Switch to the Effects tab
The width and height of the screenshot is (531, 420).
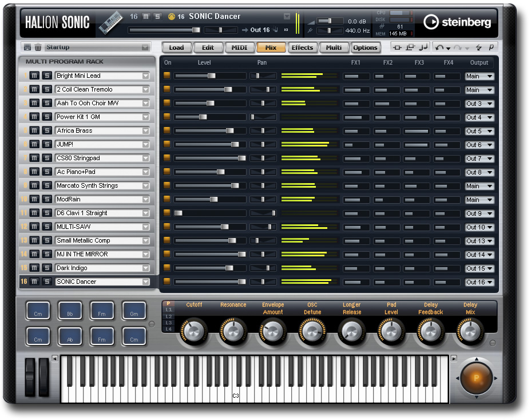[x=303, y=47]
